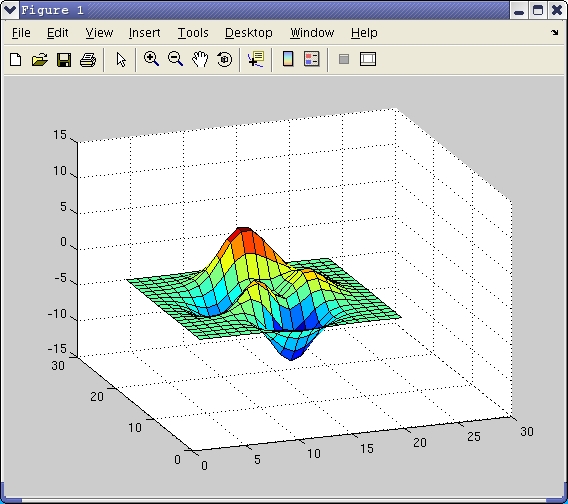Select the Edit Plot arrow tool

click(121, 59)
